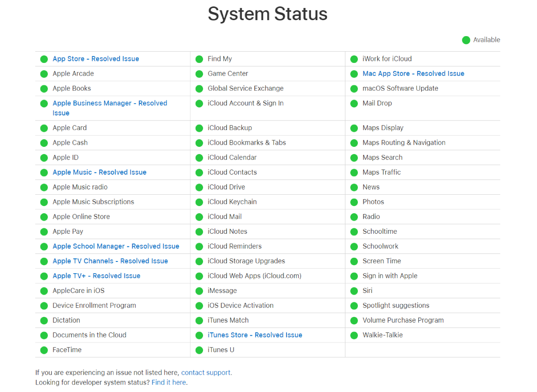The height and width of the screenshot is (392, 537).
Task: Select the Maps Traffic entry
Action: (x=381, y=172)
